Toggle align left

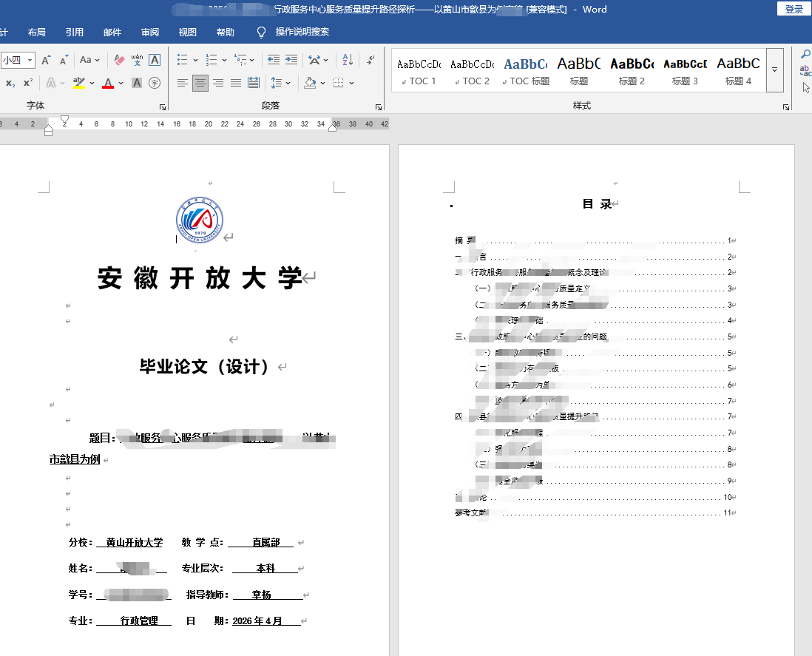tap(182, 83)
